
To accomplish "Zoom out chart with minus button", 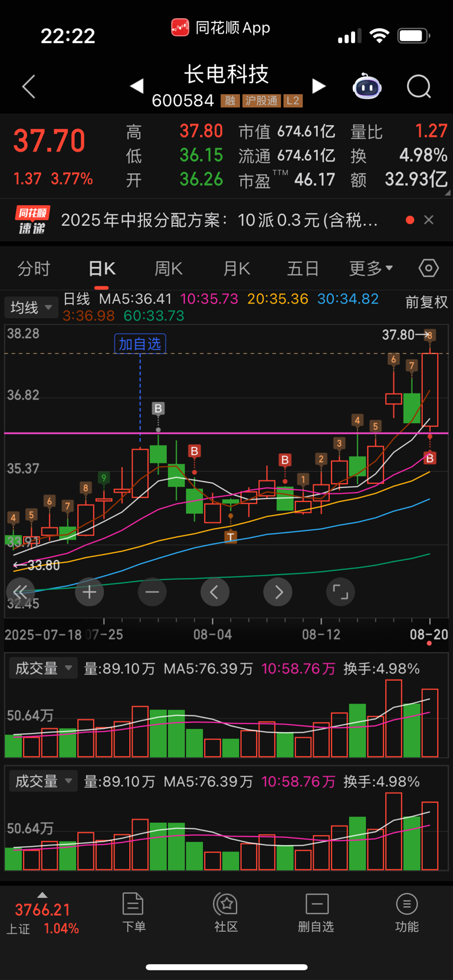I will point(152,592).
